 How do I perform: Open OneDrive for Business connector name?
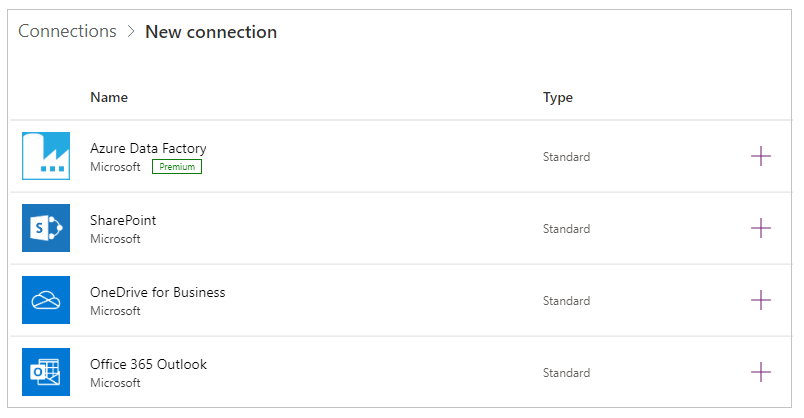click(157, 292)
